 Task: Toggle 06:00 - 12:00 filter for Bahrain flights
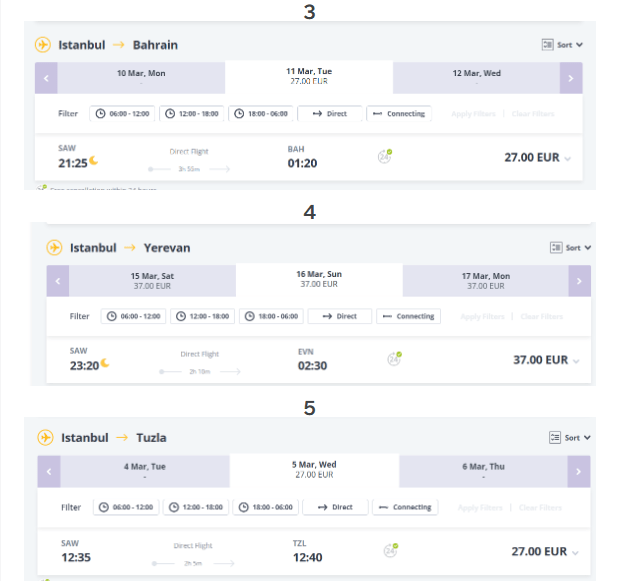click(x=122, y=114)
